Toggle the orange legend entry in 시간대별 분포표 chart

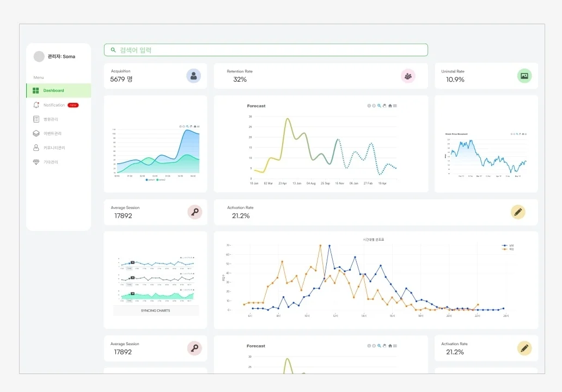[x=508, y=249]
